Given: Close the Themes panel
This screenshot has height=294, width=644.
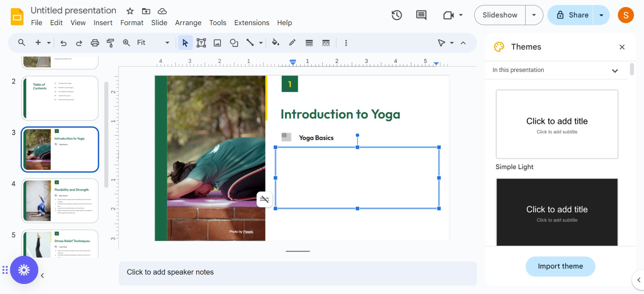Looking at the screenshot, I should (622, 47).
